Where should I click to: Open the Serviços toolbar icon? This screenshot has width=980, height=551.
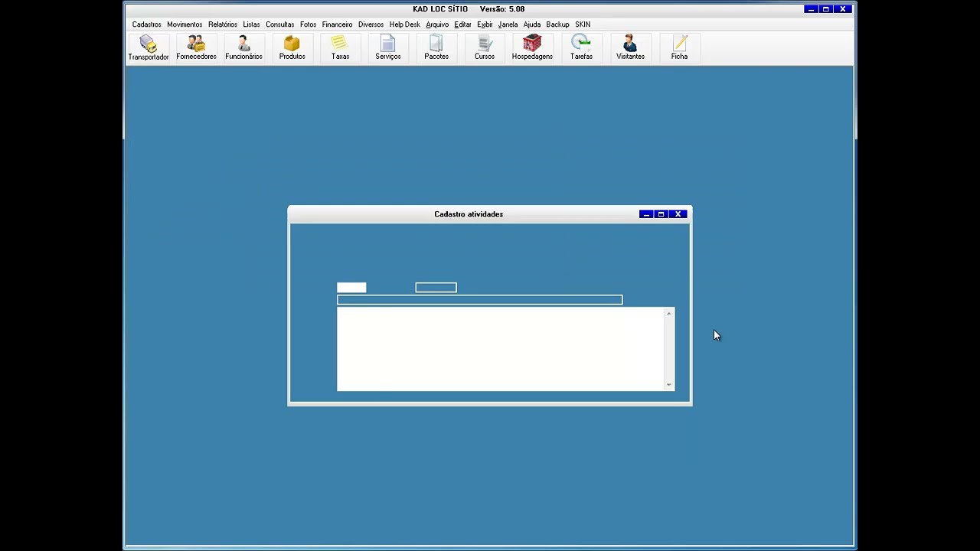388,47
